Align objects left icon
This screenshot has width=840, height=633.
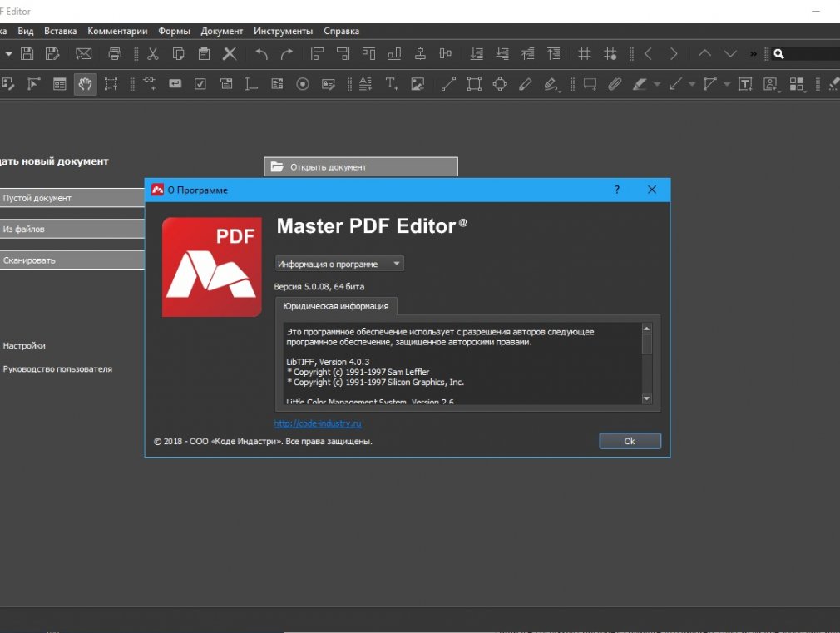[317, 53]
